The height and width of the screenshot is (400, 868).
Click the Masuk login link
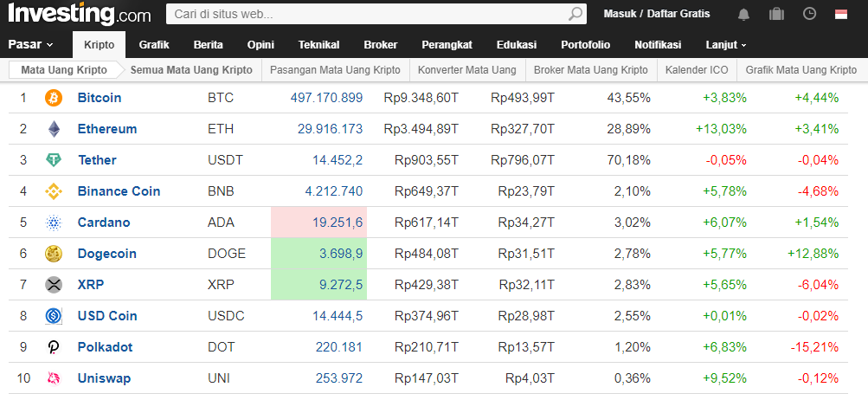pyautogui.click(x=620, y=14)
